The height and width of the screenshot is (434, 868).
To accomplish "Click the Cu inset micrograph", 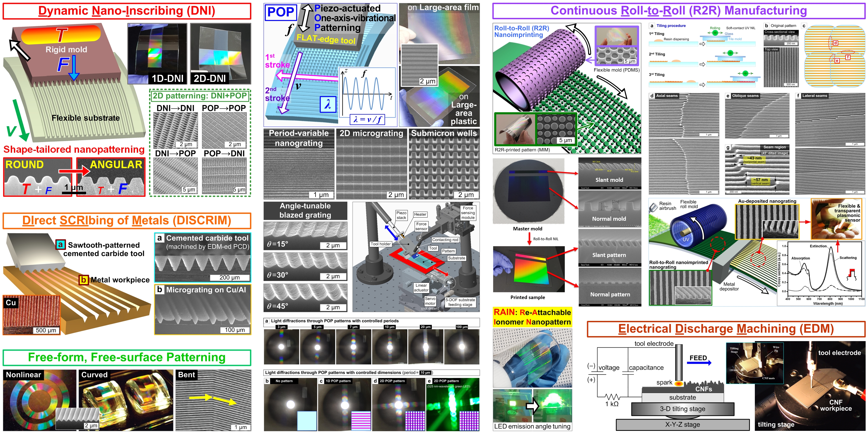I will point(31,315).
